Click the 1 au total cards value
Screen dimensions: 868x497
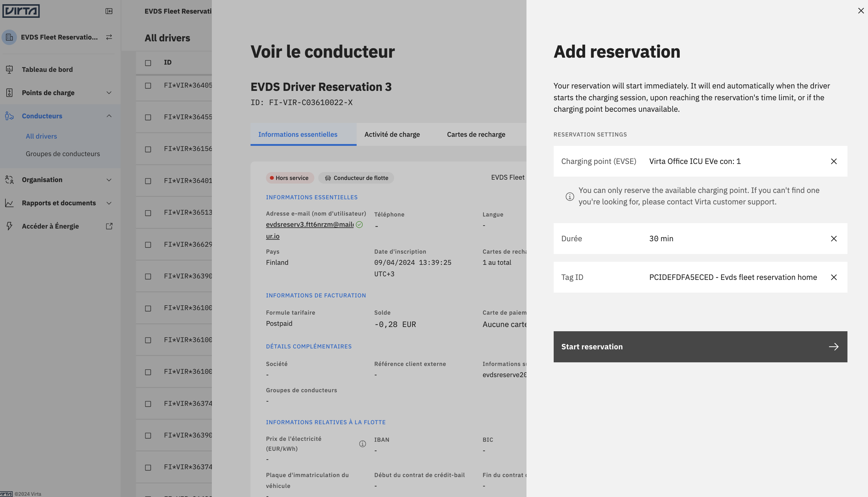tap(497, 262)
